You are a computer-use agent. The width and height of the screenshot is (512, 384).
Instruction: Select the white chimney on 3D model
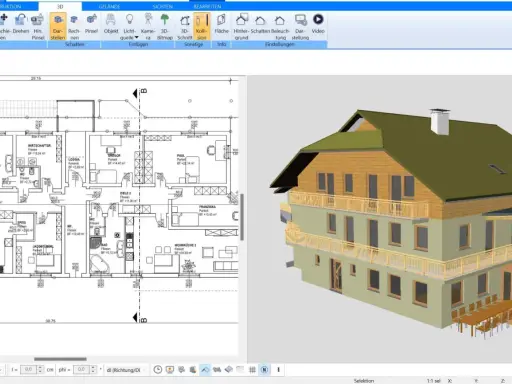440,121
